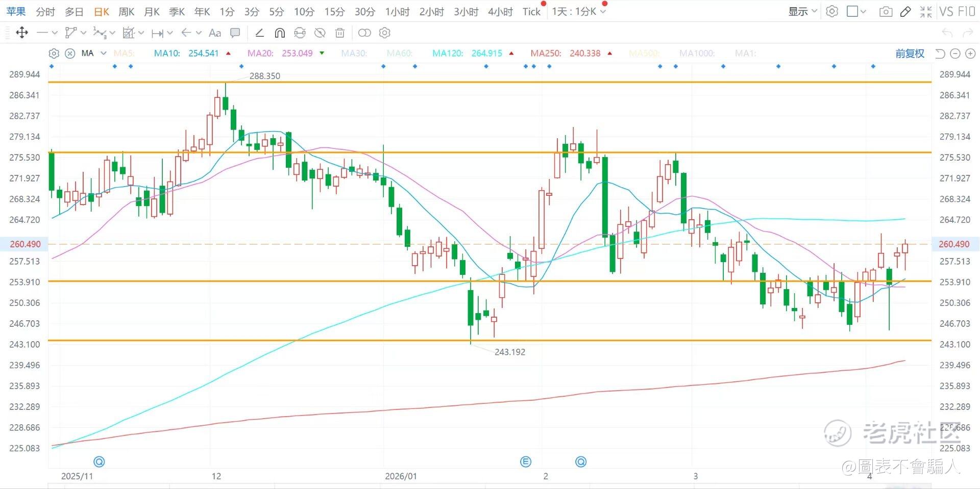Click the 288.350 high price label

click(x=264, y=76)
